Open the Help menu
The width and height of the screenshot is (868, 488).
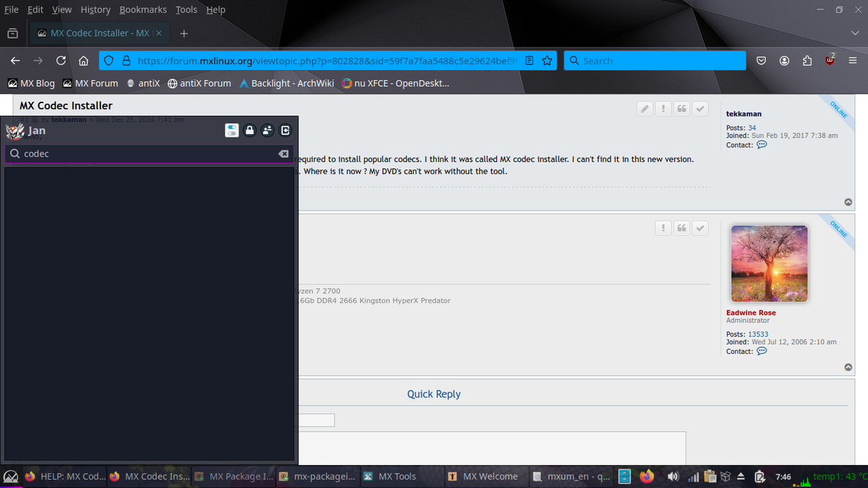pyautogui.click(x=216, y=9)
